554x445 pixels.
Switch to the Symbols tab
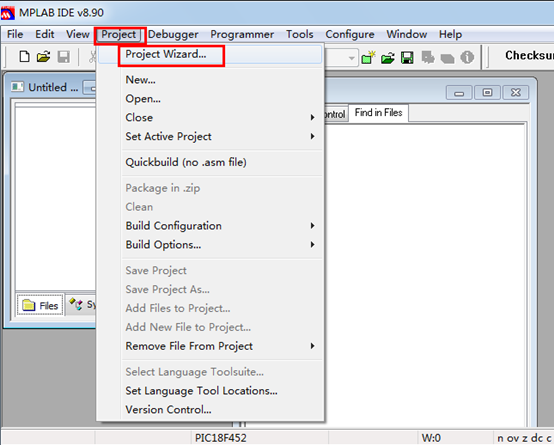click(x=82, y=305)
